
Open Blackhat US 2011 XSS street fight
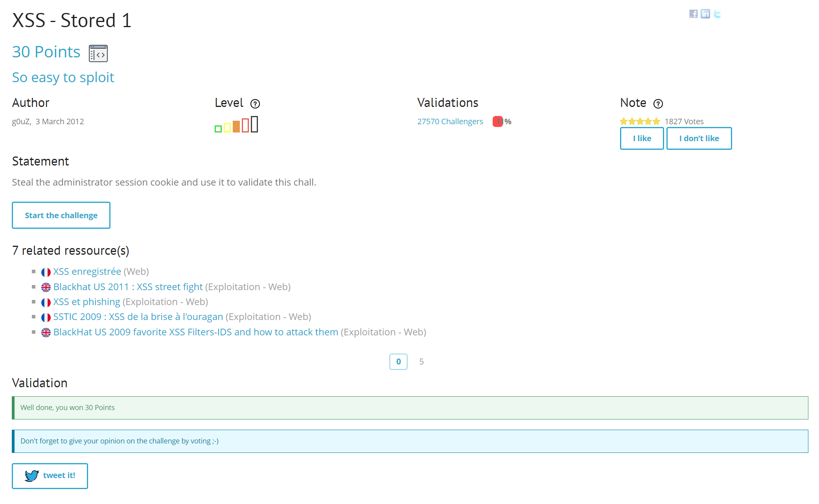pyautogui.click(x=128, y=287)
